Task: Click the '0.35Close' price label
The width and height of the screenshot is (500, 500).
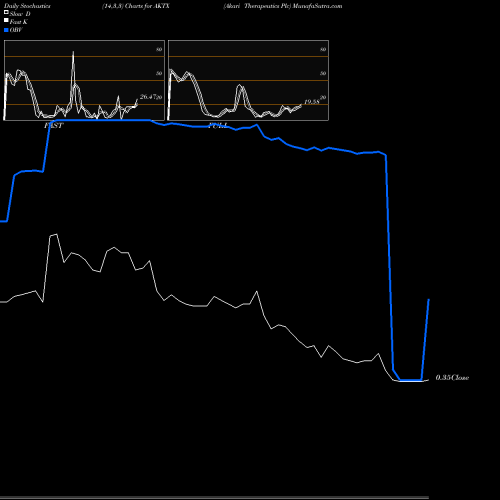Action: pyautogui.click(x=452, y=377)
